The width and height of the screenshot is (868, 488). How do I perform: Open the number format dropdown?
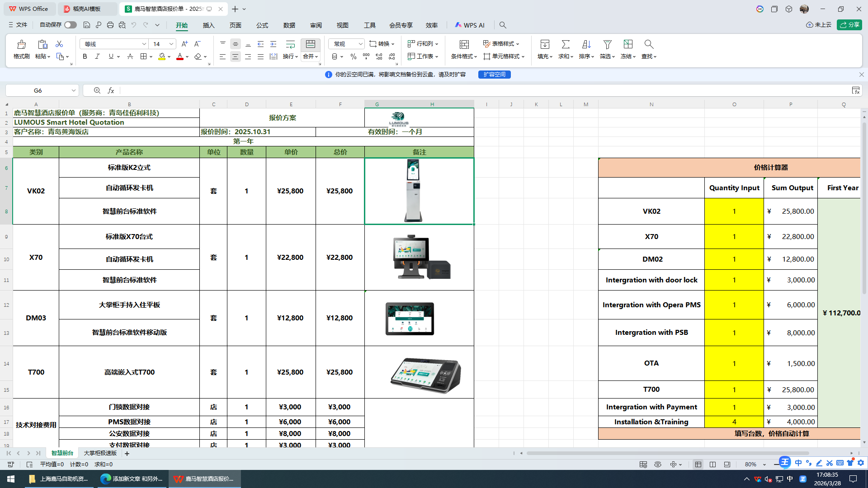click(x=360, y=44)
